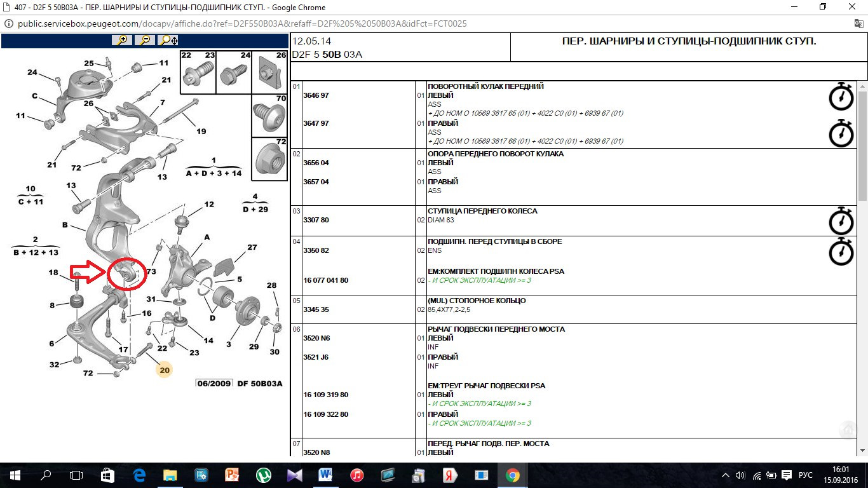Open labor time stopwatch for 3647 97
The height and width of the screenshot is (488, 868).
(841, 133)
